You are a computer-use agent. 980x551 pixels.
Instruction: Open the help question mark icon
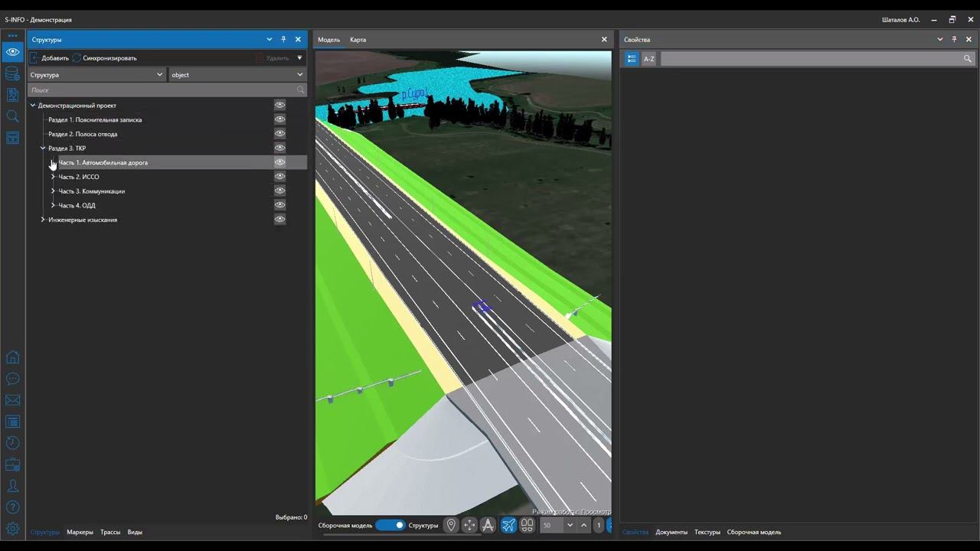click(x=12, y=507)
